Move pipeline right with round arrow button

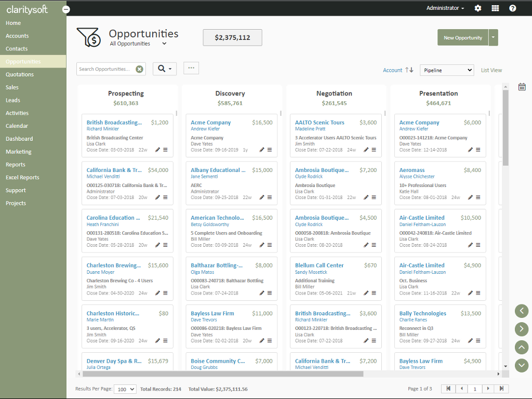[x=522, y=328]
